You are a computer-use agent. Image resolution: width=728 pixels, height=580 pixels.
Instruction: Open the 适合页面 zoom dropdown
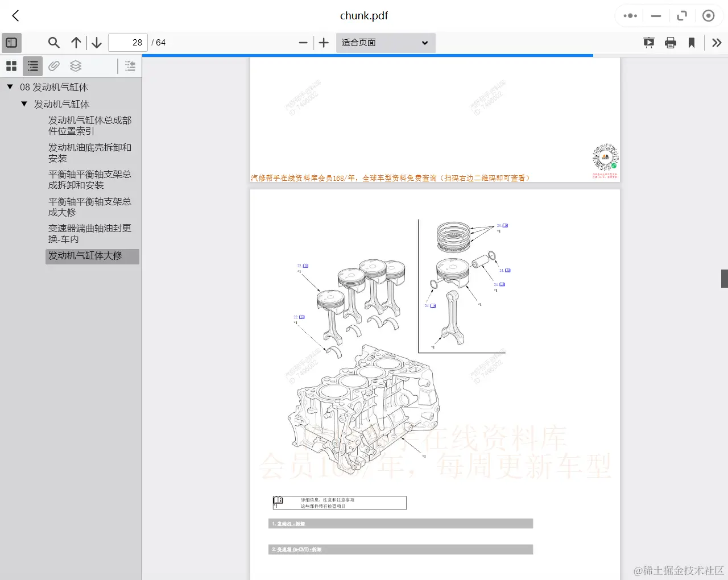click(x=386, y=43)
